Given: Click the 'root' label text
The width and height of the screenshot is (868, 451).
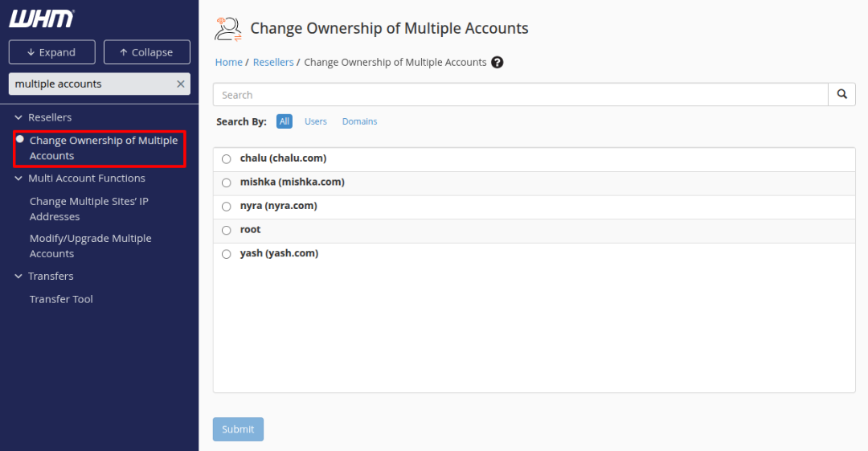Looking at the screenshot, I should [250, 229].
